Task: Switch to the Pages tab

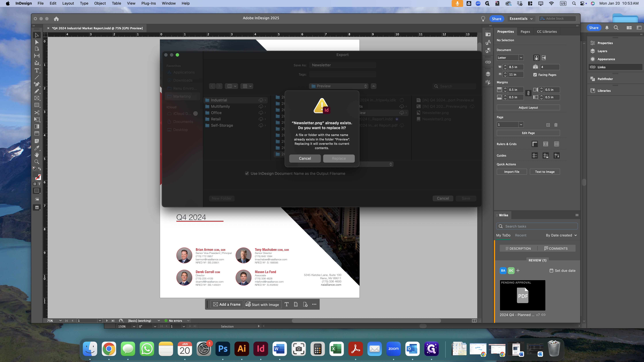Action: click(525, 31)
